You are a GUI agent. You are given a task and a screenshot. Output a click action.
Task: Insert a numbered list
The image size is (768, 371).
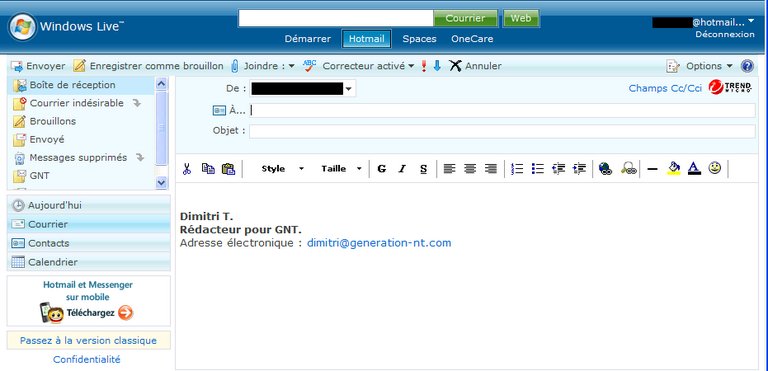tap(517, 169)
